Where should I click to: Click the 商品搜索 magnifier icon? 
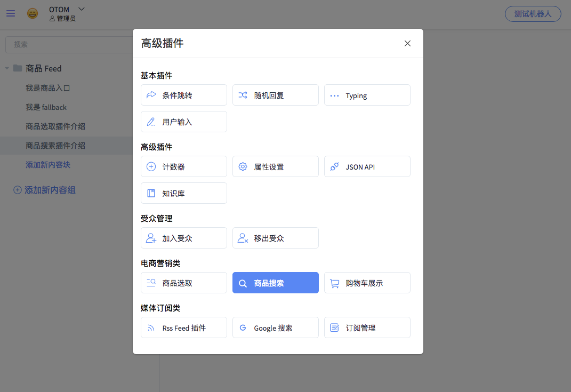pos(243,283)
